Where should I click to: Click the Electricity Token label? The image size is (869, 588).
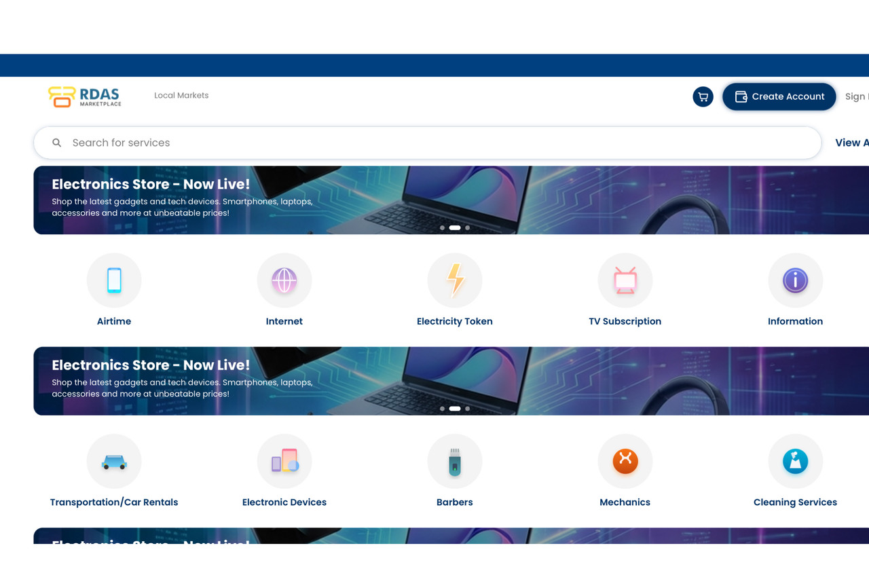tap(455, 321)
